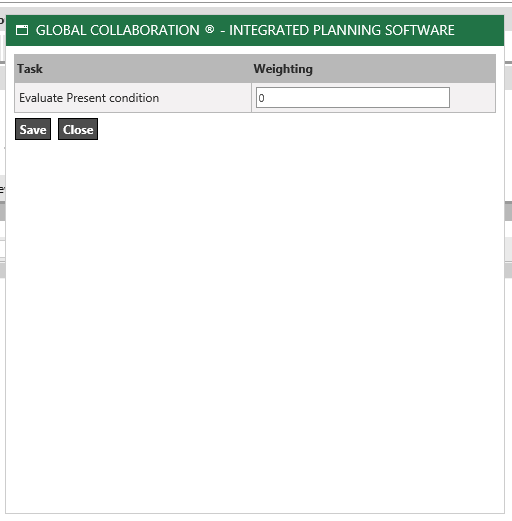Click the window icon in the green title bar
Viewport: 512px width, 521px height.
22,30
